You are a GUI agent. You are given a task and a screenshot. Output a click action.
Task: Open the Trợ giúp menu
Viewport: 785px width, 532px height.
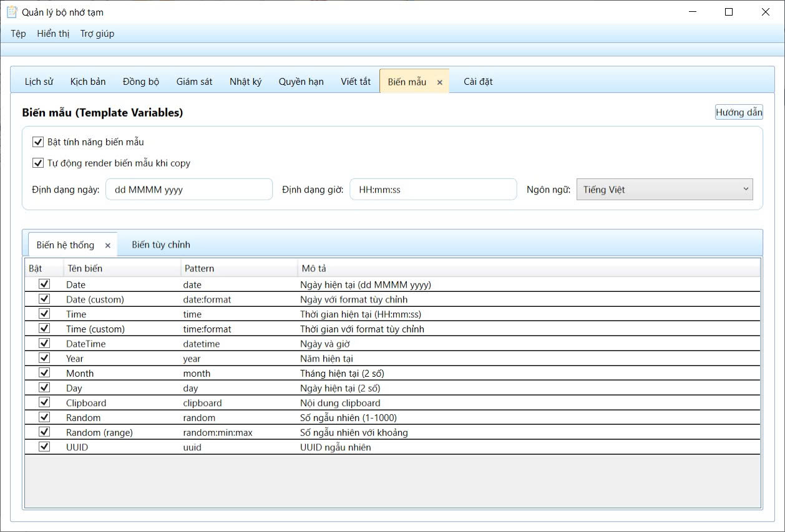(97, 34)
